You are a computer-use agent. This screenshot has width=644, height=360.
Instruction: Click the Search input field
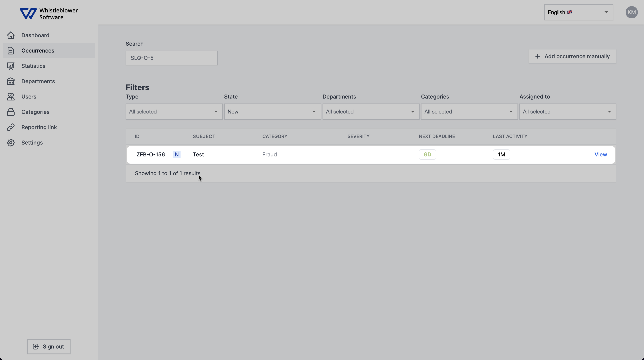coord(172,58)
